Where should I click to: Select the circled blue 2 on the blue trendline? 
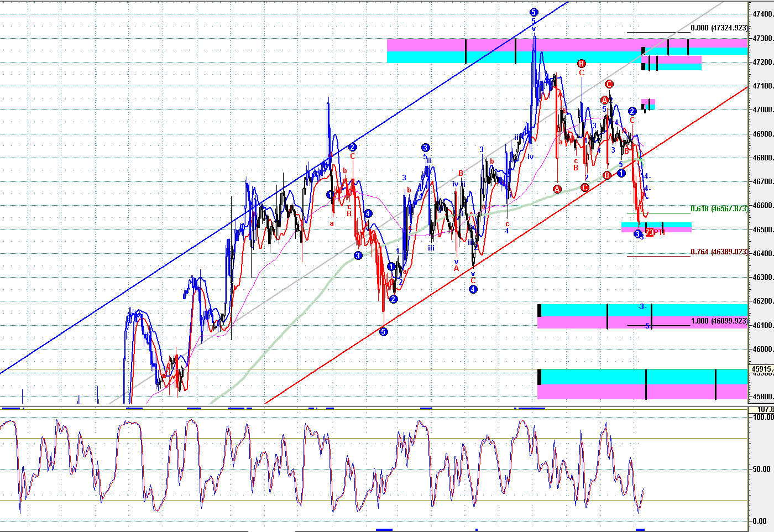pos(353,147)
